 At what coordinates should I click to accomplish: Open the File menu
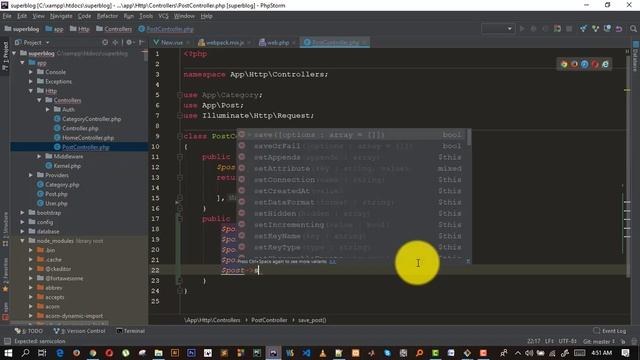click(7, 16)
